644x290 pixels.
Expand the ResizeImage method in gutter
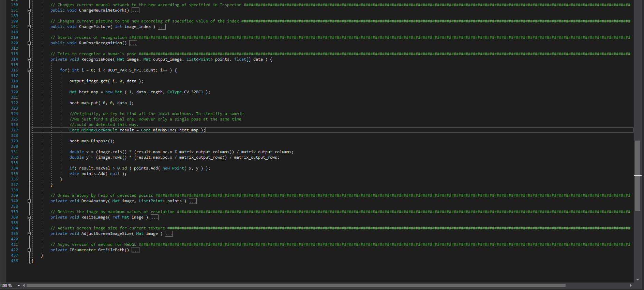point(29,218)
